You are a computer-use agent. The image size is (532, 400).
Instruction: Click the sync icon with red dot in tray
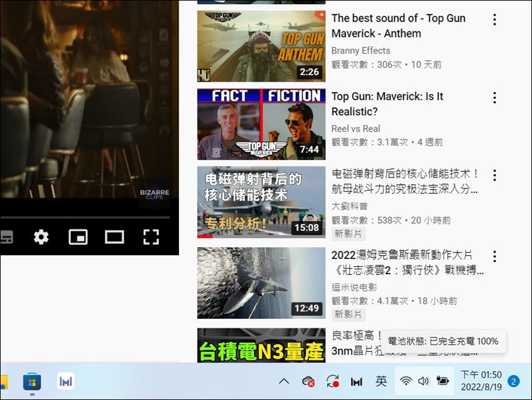click(332, 381)
